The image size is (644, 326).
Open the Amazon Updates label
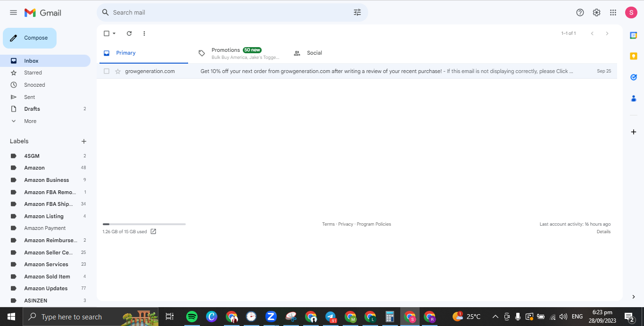[45, 288]
